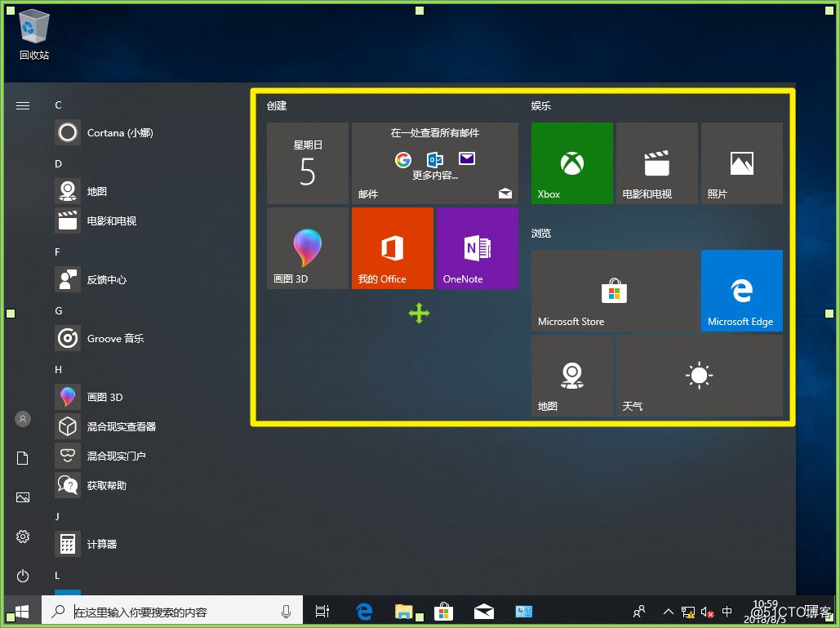This screenshot has width=840, height=628.
Task: Launch Edge from the taskbar
Action: (x=364, y=611)
